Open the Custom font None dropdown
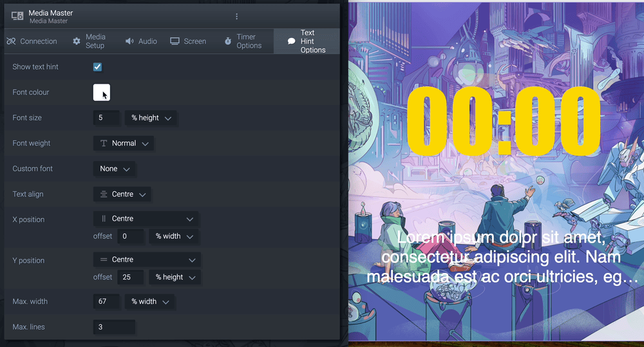Image resolution: width=644 pixels, height=347 pixels. 114,169
